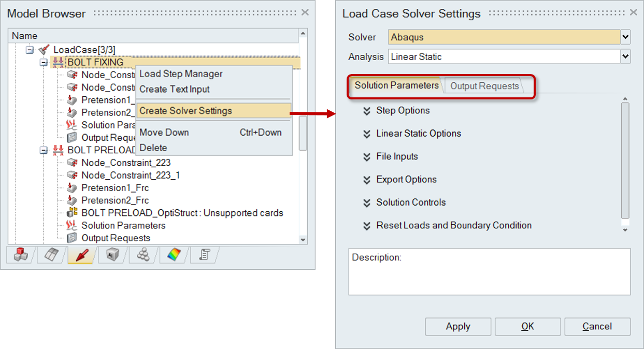The image size is (644, 349).
Task: Click the Model Browser tree scroll-up arrow
Action: coord(303,35)
